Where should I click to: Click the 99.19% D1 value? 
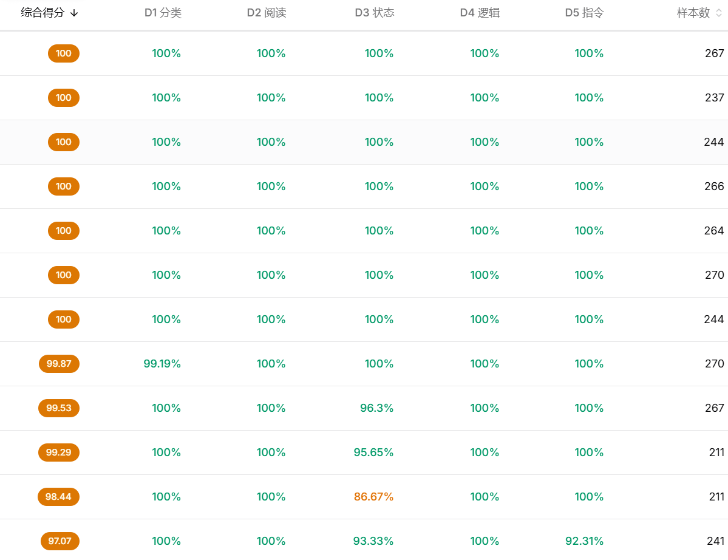point(162,364)
